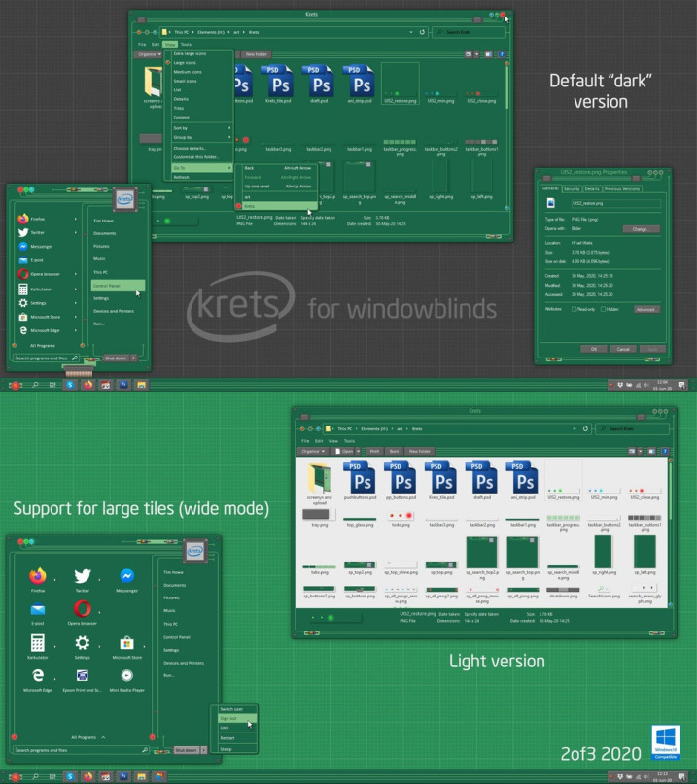The width and height of the screenshot is (697, 784).
Task: Select Restart from the power menu
Action: point(237,738)
